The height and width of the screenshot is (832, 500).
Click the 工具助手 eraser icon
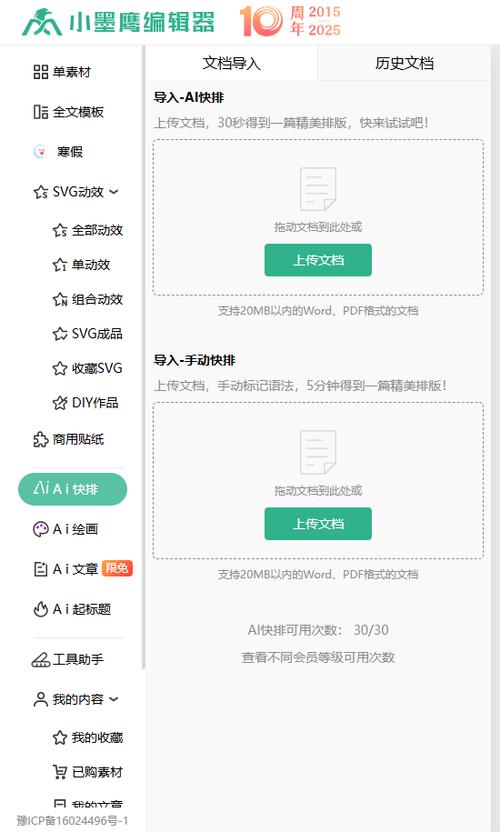click(41, 660)
